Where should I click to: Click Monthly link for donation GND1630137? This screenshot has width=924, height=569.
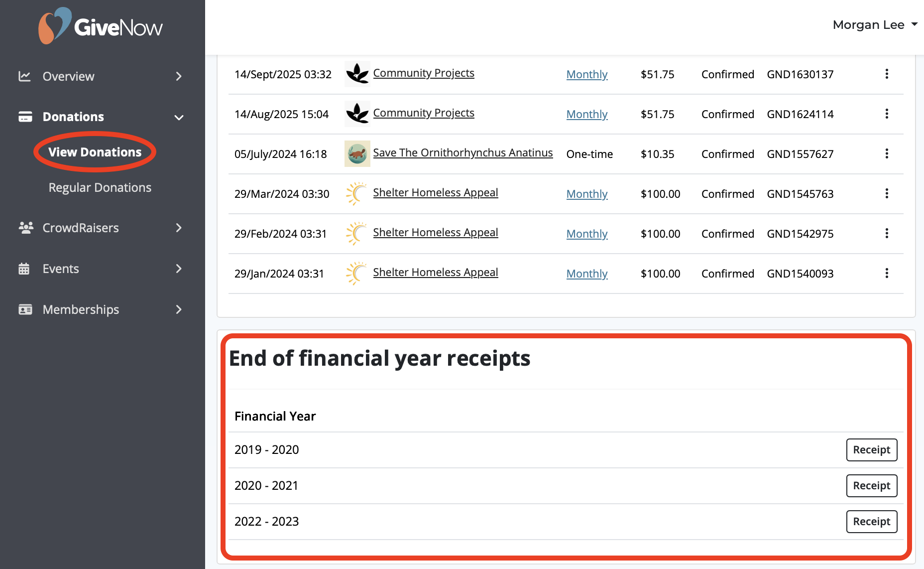point(587,74)
